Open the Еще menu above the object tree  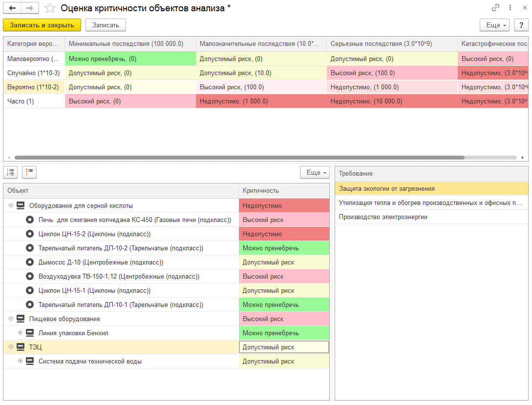315,173
